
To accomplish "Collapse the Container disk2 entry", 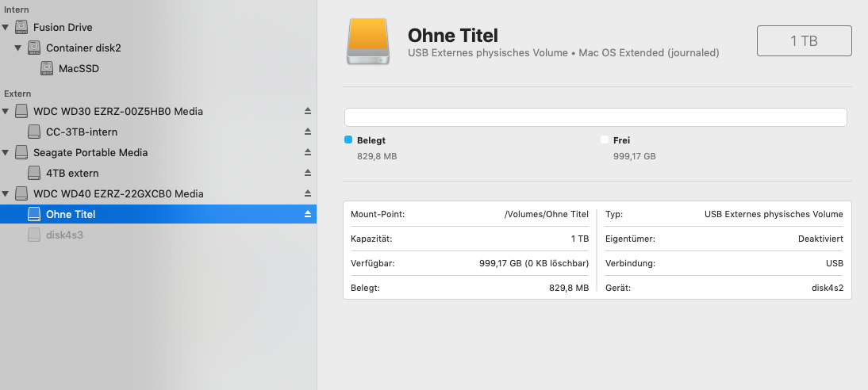I will [18, 48].
